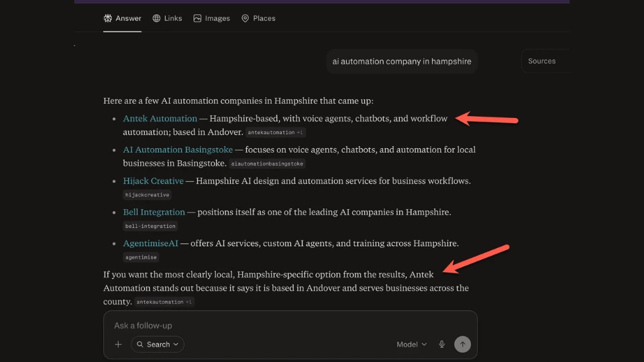Click the bell-integration source chip

150,226
